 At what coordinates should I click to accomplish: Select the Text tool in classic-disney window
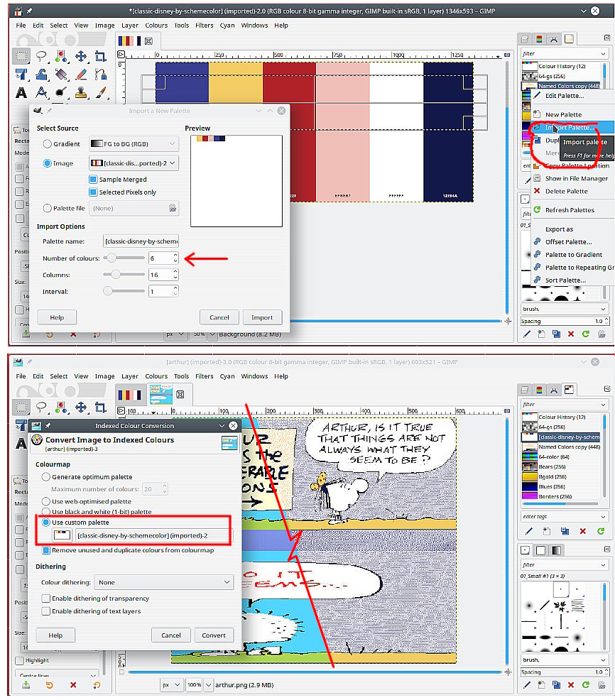point(21,92)
